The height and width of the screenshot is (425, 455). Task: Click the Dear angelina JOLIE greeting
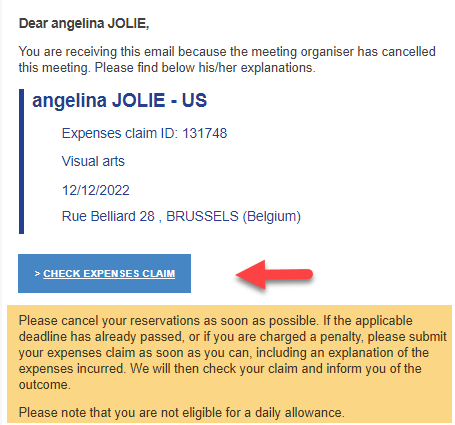[84, 23]
